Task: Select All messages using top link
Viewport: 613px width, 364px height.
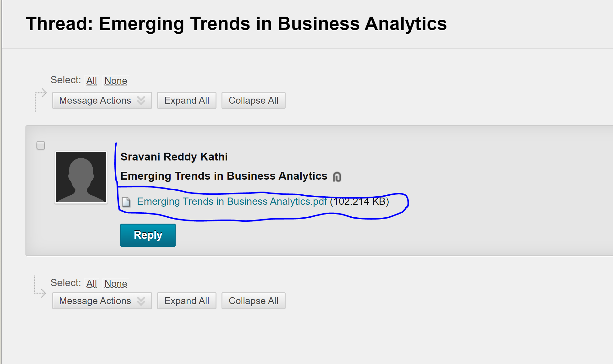Action: click(x=91, y=81)
